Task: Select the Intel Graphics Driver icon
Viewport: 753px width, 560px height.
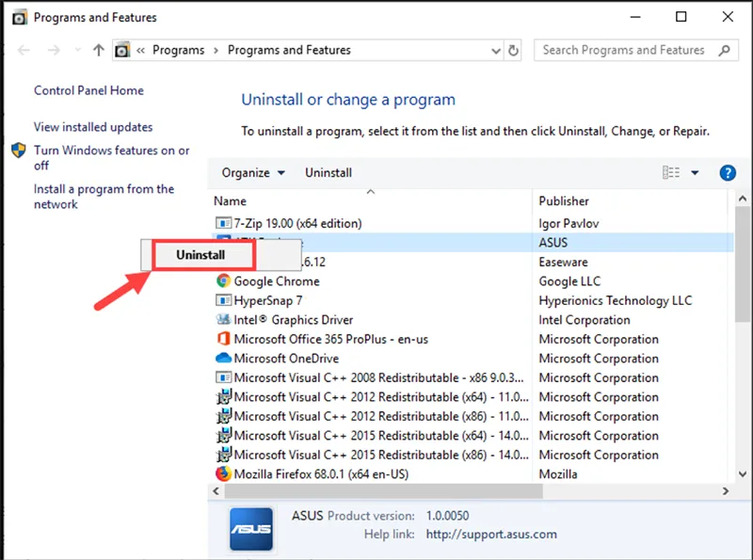Action: (x=224, y=320)
